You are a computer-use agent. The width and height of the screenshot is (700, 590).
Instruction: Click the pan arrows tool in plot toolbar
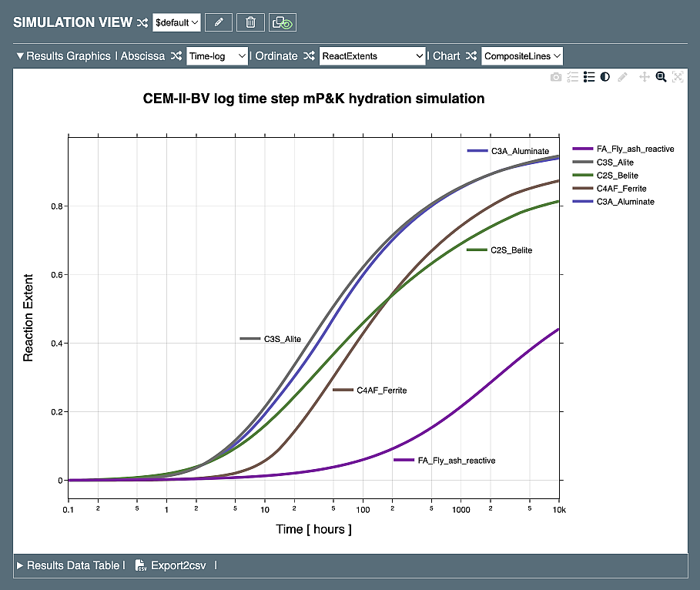pos(645,77)
